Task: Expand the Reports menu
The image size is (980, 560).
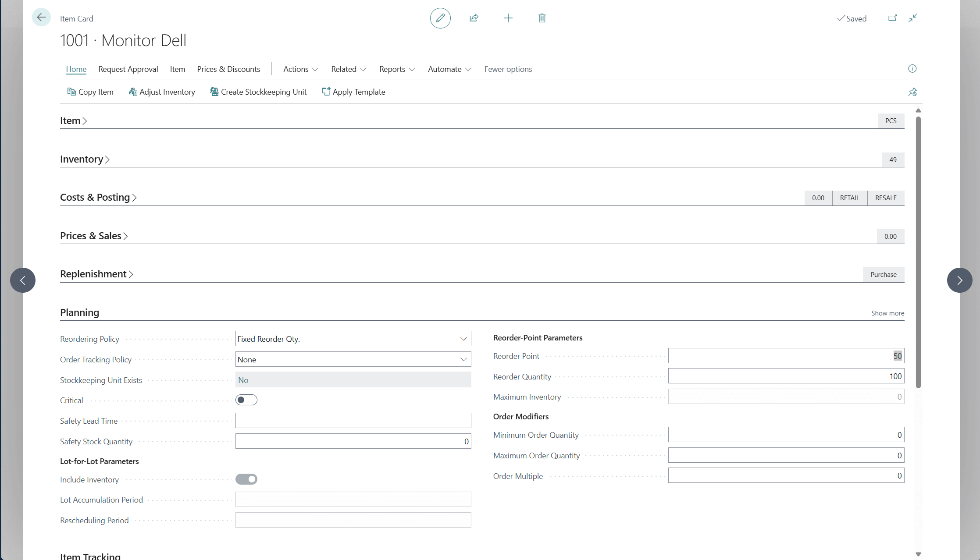Action: 397,69
